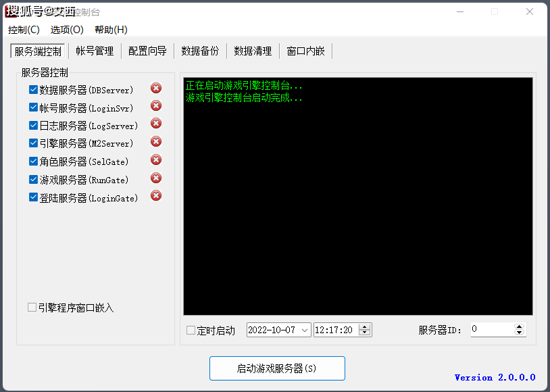Image resolution: width=550 pixels, height=392 pixels.
Task: Increase the time 12:17:20 with up arrow
Action: pyautogui.click(x=365, y=327)
